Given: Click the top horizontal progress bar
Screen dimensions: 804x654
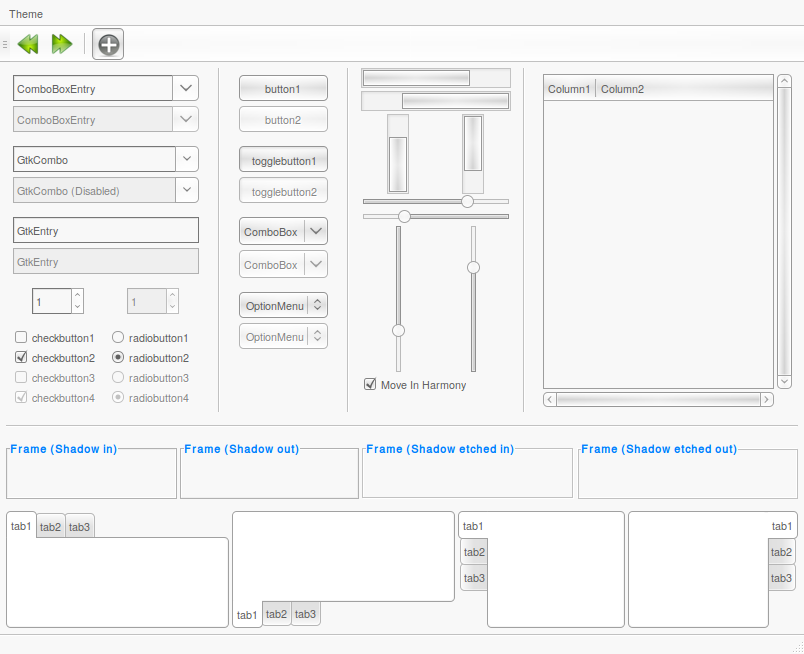Looking at the screenshot, I should click(436, 78).
